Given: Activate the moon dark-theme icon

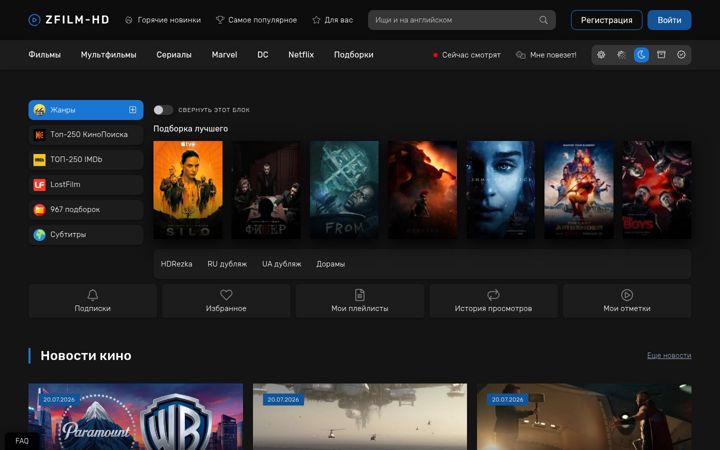Looking at the screenshot, I should tap(641, 55).
